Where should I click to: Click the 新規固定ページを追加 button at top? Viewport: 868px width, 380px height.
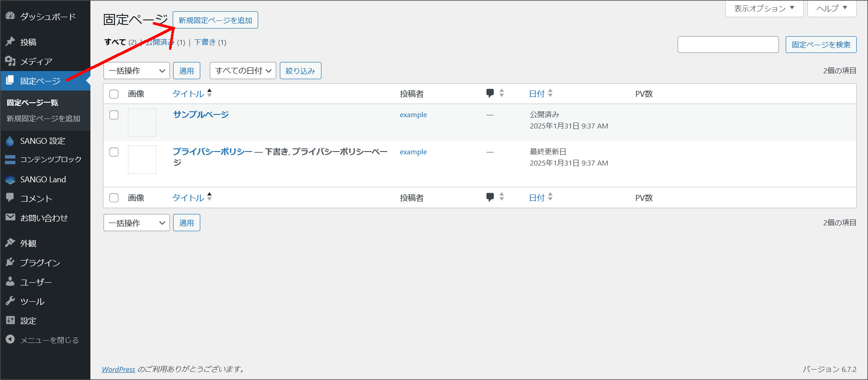(x=215, y=20)
